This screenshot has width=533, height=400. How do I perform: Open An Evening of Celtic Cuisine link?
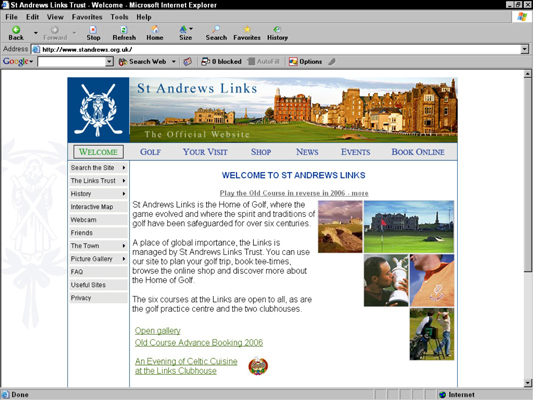pyautogui.click(x=186, y=366)
